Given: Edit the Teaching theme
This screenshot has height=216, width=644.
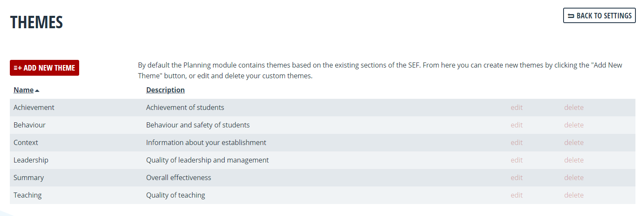Looking at the screenshot, I should (516, 195).
